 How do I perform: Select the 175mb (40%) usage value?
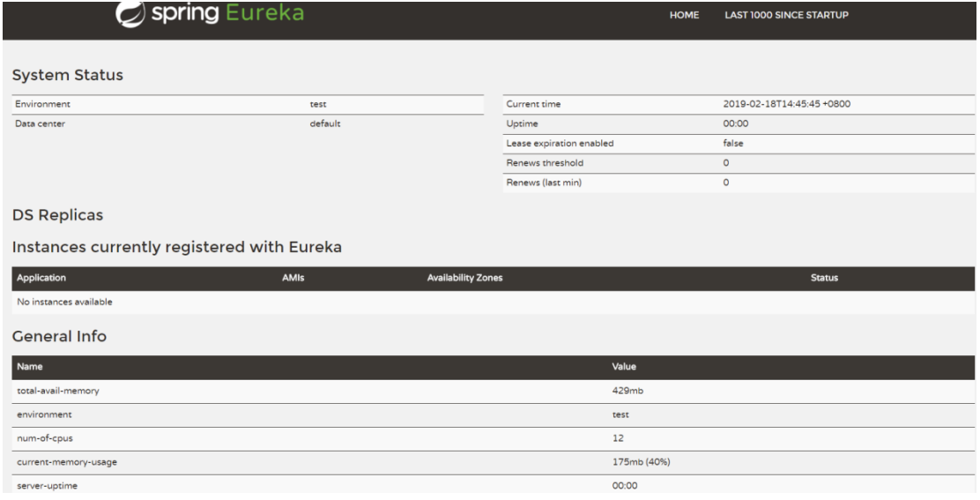tap(642, 462)
